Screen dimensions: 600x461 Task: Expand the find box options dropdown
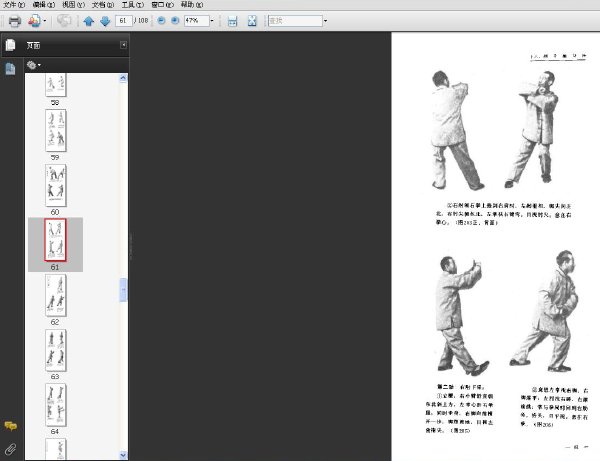click(x=325, y=21)
